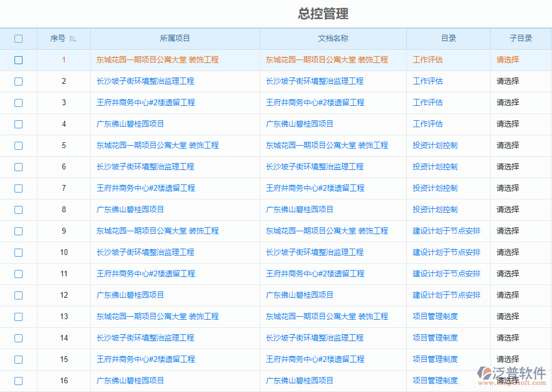Image resolution: width=552 pixels, height=392 pixels.
Task: Open the 请选择 subdirectory dropdown in row 1
Action: point(507,60)
